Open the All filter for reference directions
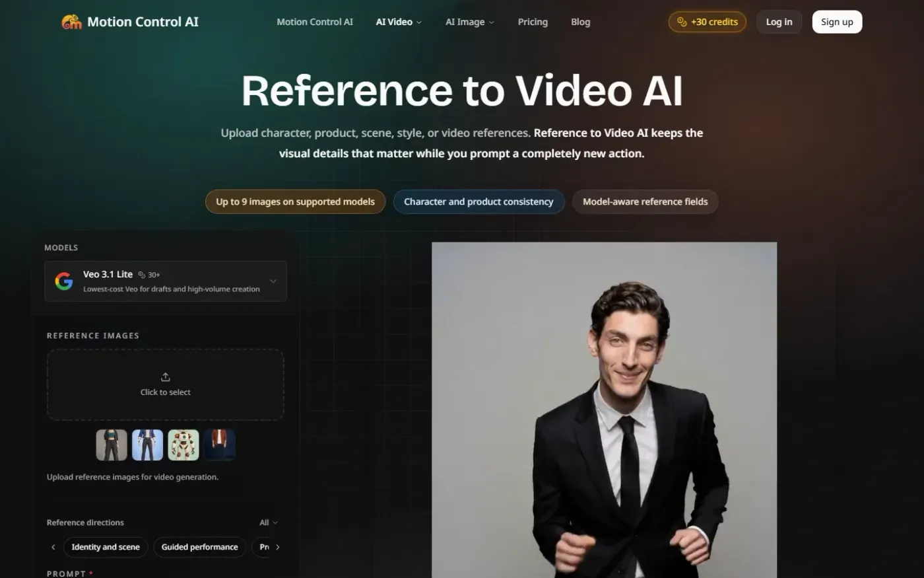Viewport: 924px width, 578px height. pyautogui.click(x=269, y=523)
